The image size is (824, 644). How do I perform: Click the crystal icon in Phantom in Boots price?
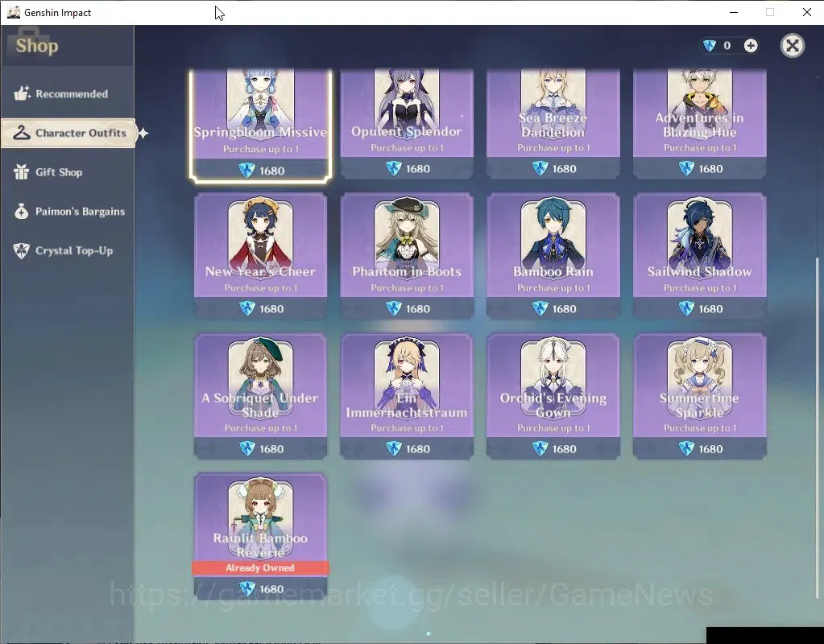(x=394, y=309)
